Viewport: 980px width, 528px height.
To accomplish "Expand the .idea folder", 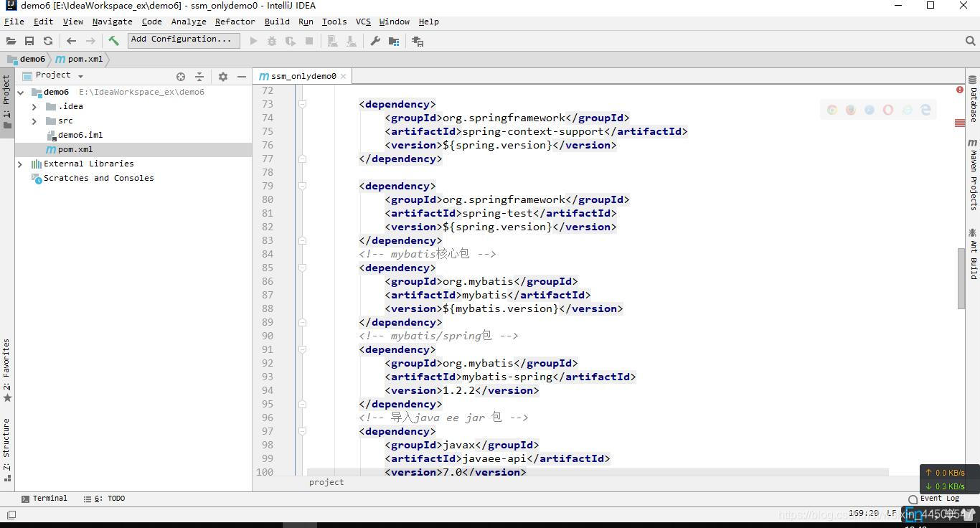I will (34, 106).
